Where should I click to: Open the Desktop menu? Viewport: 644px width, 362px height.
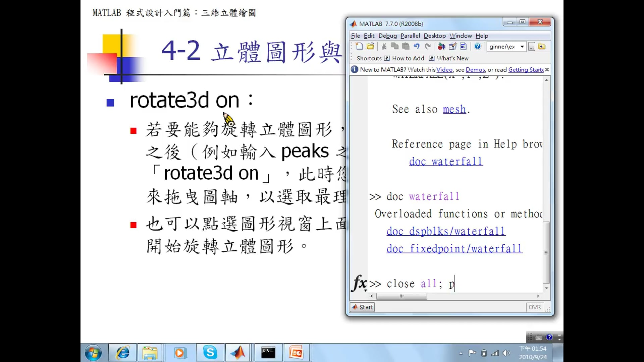pos(434,36)
